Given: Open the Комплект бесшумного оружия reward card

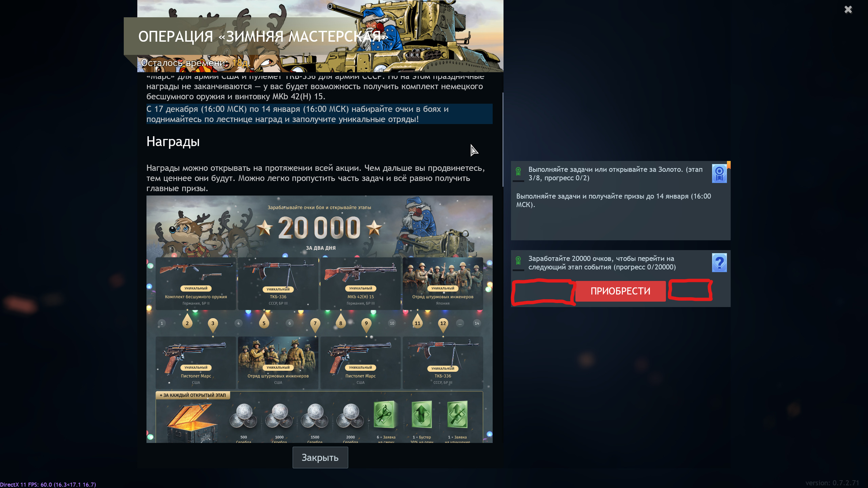Looking at the screenshot, I should 196,284.
